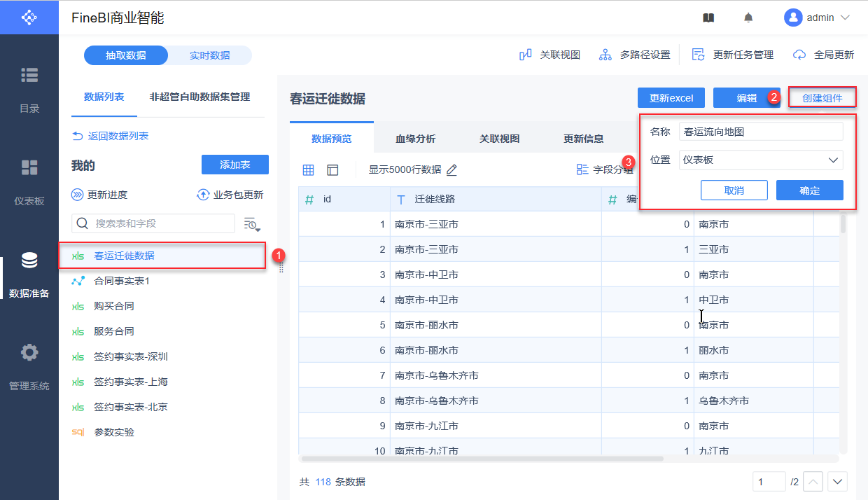Open 多路径设置 path settings
Screen dimensions: 868x500
635,55
